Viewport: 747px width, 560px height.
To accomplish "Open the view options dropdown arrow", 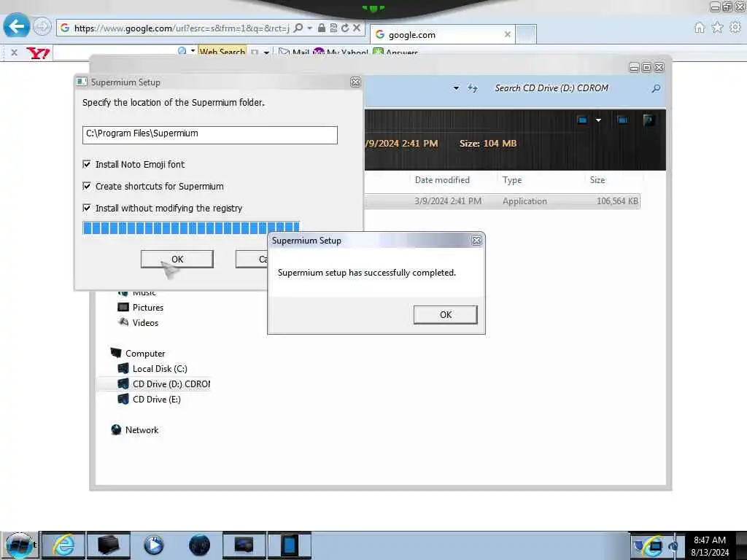I will click(598, 120).
